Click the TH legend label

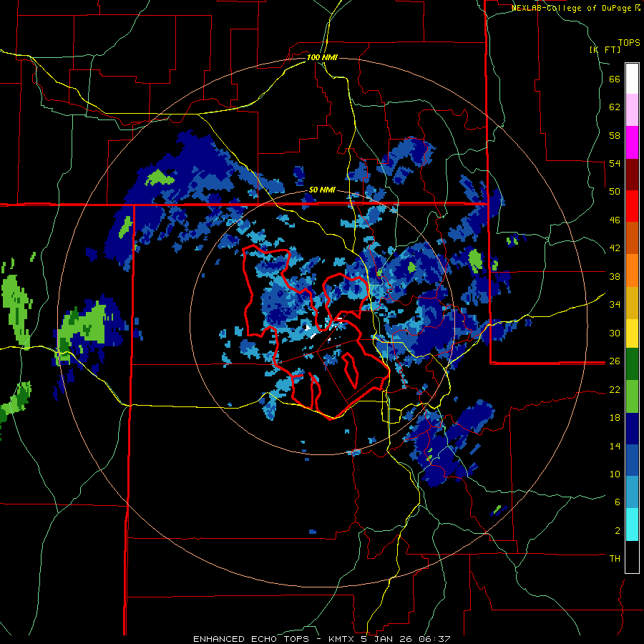[615, 558]
